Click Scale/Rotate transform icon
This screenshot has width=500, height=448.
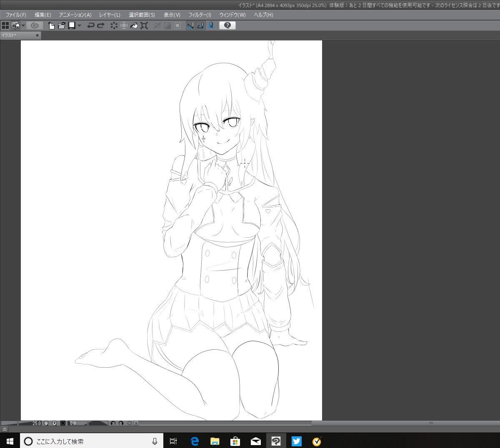coord(144,25)
